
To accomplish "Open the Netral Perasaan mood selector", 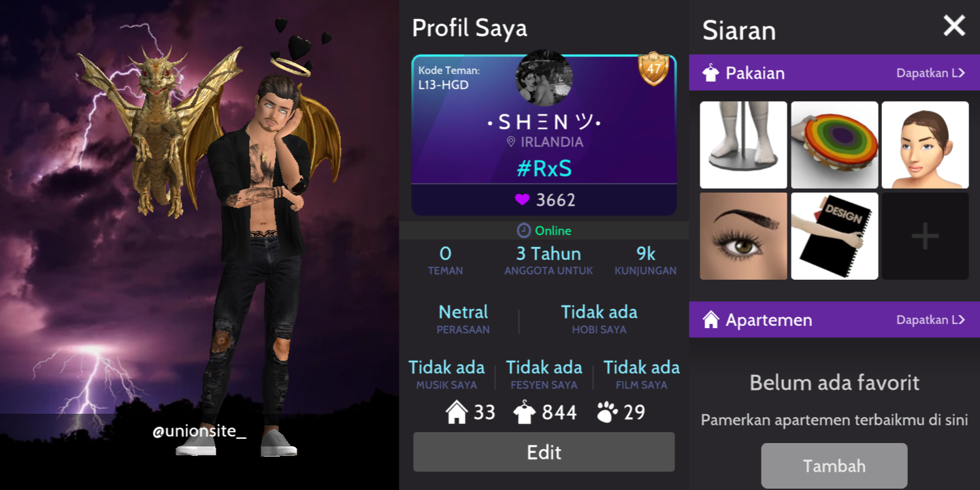I will click(463, 319).
